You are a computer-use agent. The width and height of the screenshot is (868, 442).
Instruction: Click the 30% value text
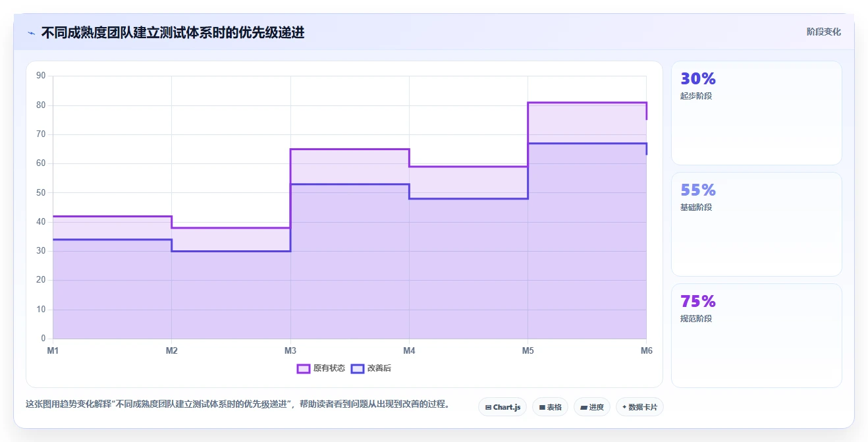[x=698, y=79]
